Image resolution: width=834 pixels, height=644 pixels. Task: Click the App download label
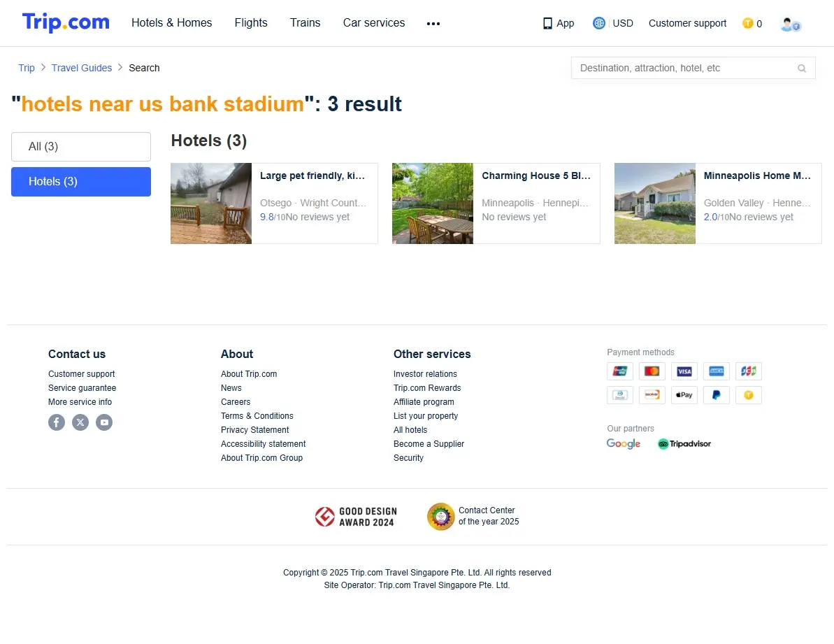(x=566, y=23)
